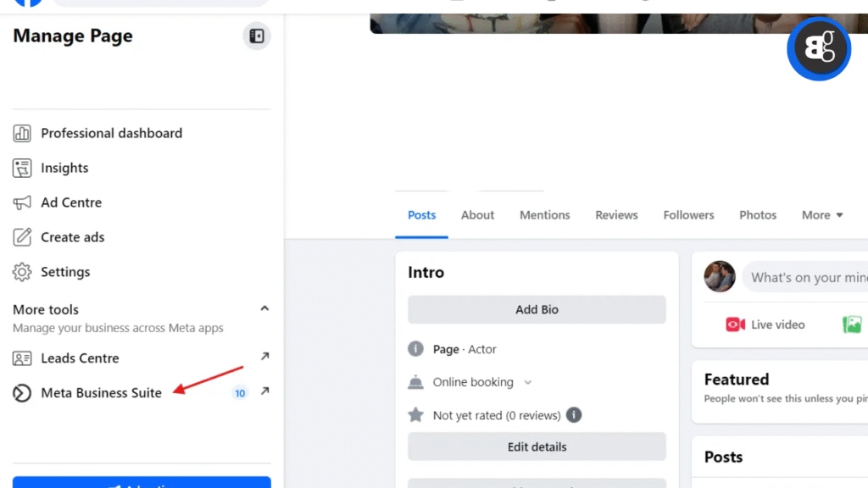
Task: Open the Followers tab
Action: [688, 215]
